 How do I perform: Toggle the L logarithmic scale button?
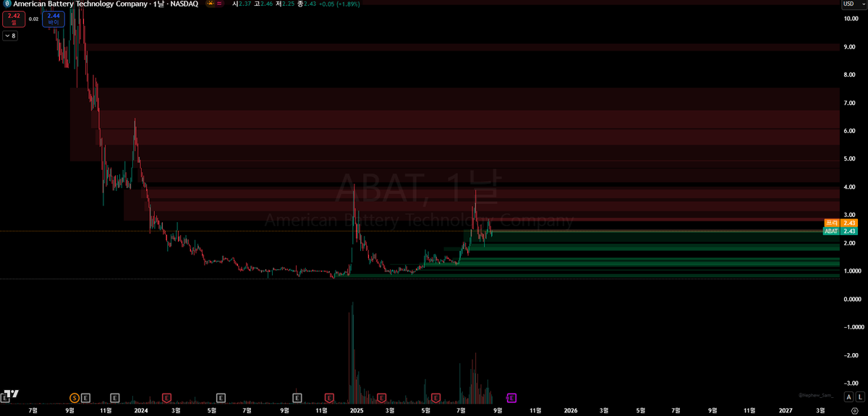[860, 397]
